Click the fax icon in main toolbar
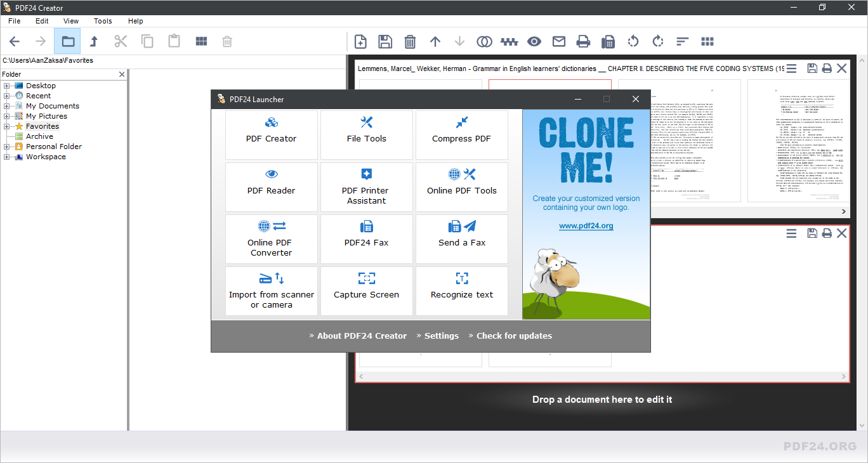868x463 pixels. (608, 42)
